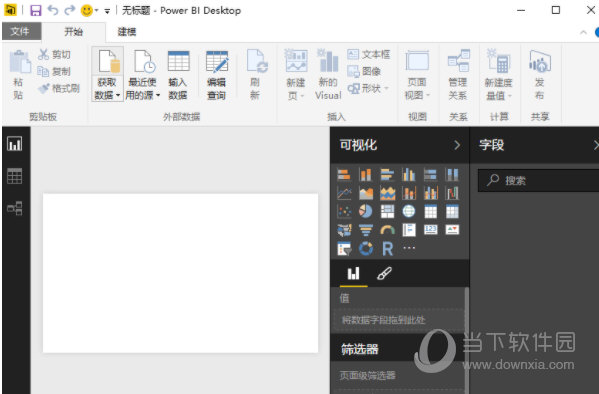Select the donut chart visual
This screenshot has width=599, height=394.
(366, 248)
